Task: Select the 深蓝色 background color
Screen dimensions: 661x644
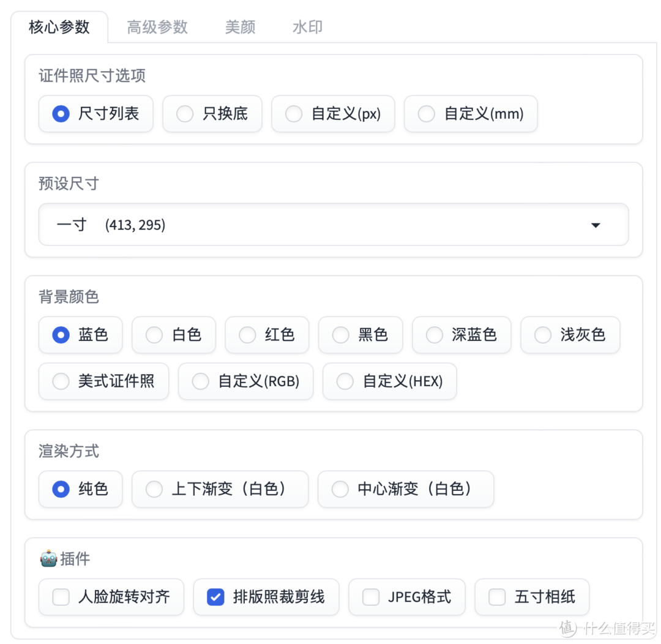Action: [x=461, y=335]
